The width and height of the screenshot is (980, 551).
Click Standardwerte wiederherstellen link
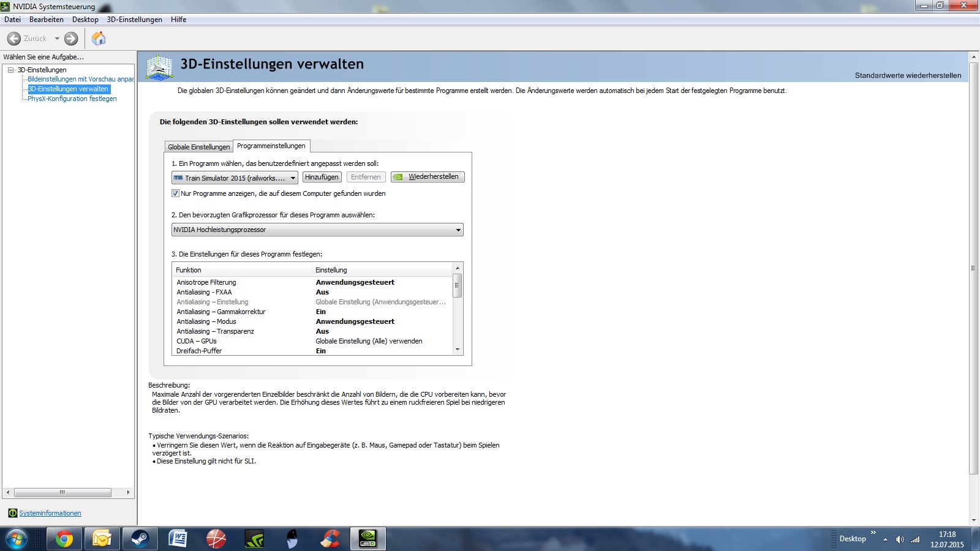908,75
